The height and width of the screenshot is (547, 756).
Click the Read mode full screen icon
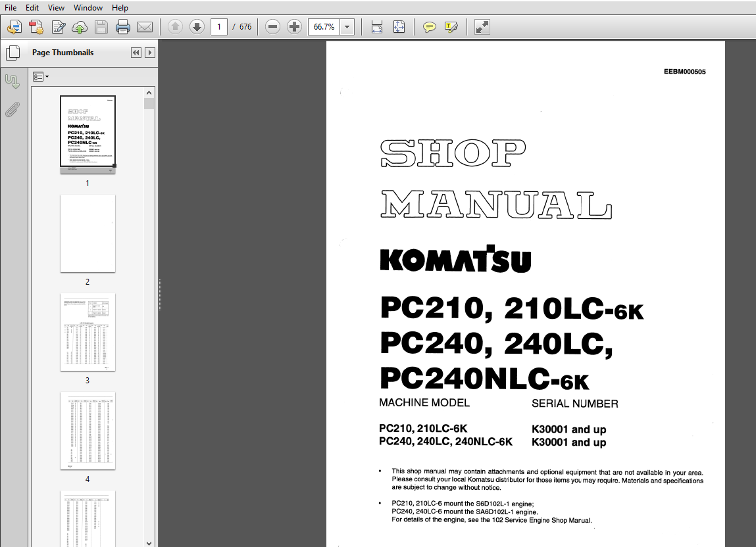coord(482,27)
